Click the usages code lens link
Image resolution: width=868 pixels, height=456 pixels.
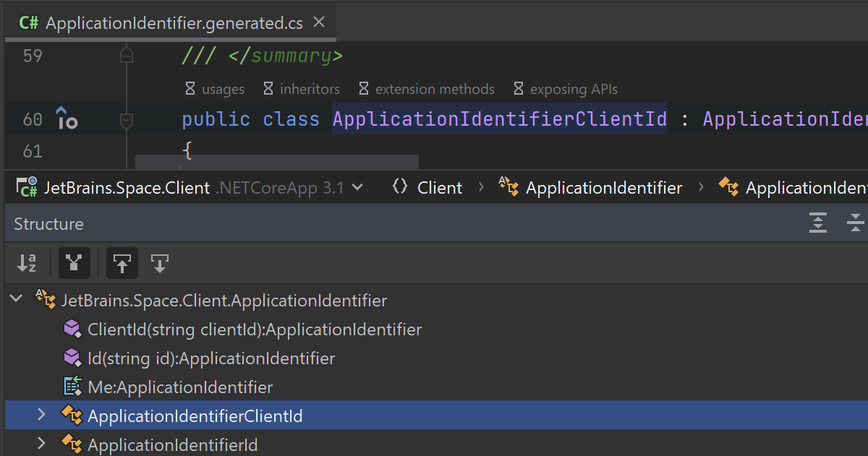pos(222,90)
